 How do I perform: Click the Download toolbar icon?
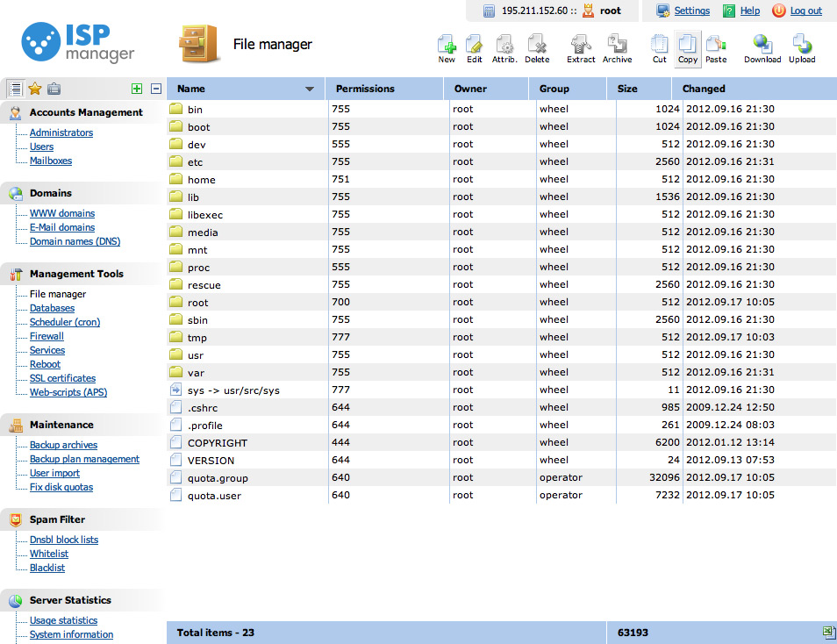[762, 45]
